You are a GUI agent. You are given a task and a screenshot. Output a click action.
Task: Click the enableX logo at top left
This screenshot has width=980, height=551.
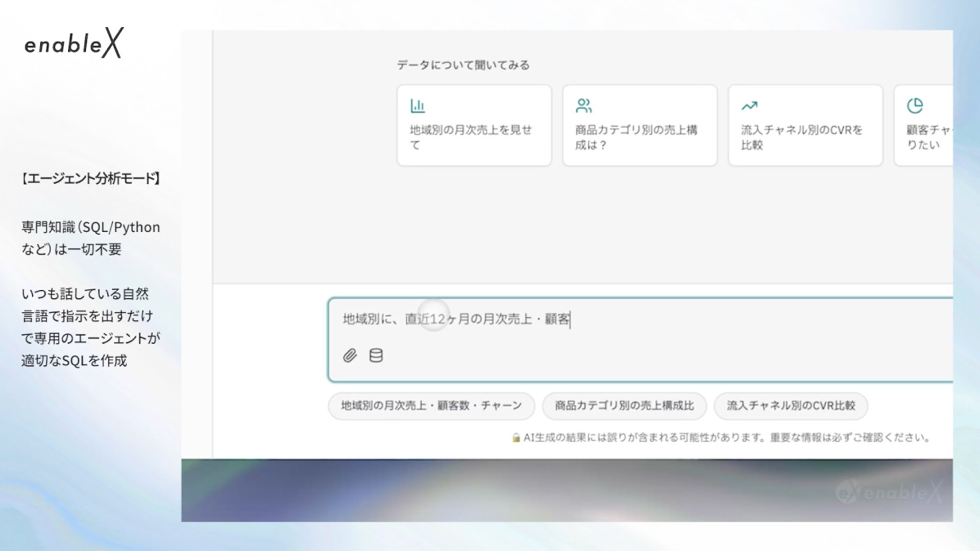(x=74, y=43)
